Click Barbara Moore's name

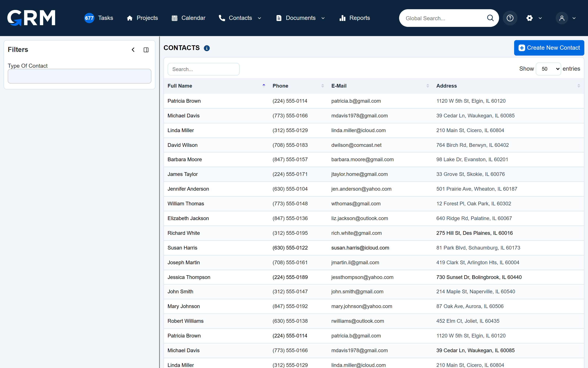(185, 159)
